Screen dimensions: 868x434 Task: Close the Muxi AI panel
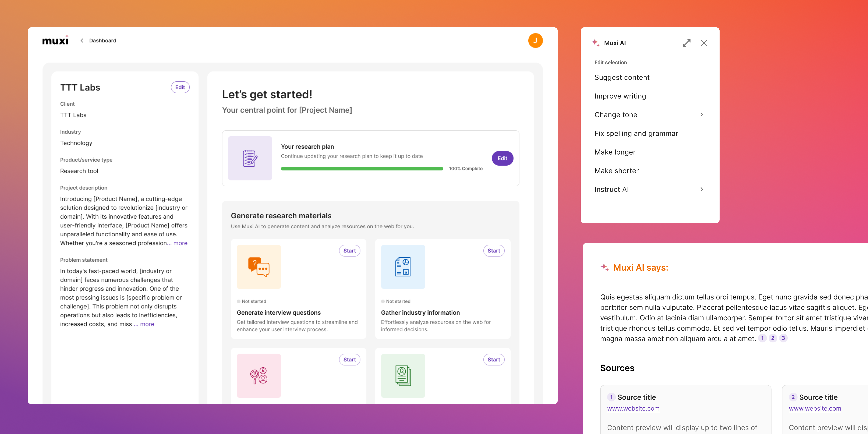(x=704, y=43)
